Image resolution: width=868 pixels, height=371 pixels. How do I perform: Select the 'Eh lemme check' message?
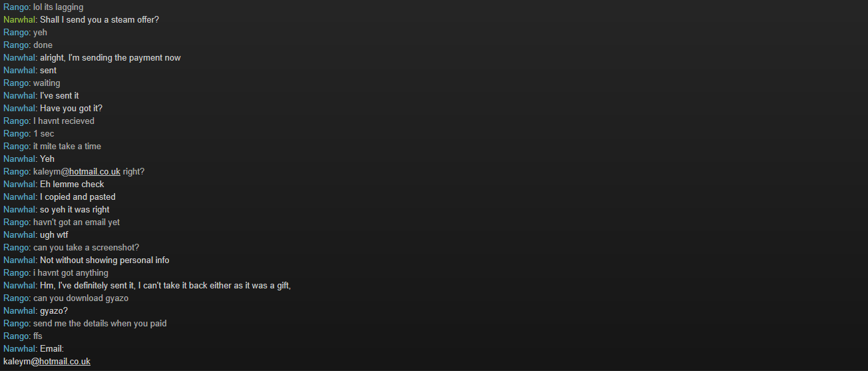coord(72,185)
